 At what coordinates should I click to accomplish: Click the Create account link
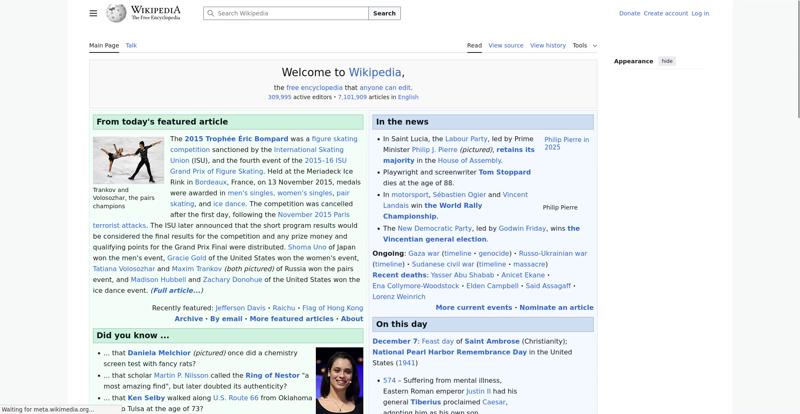click(665, 14)
